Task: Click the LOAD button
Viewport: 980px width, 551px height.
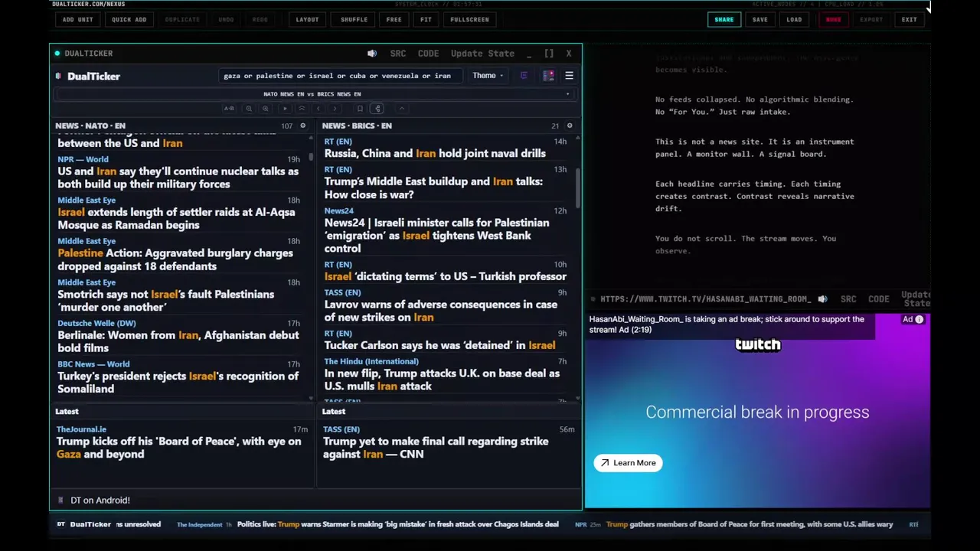Action: click(794, 19)
